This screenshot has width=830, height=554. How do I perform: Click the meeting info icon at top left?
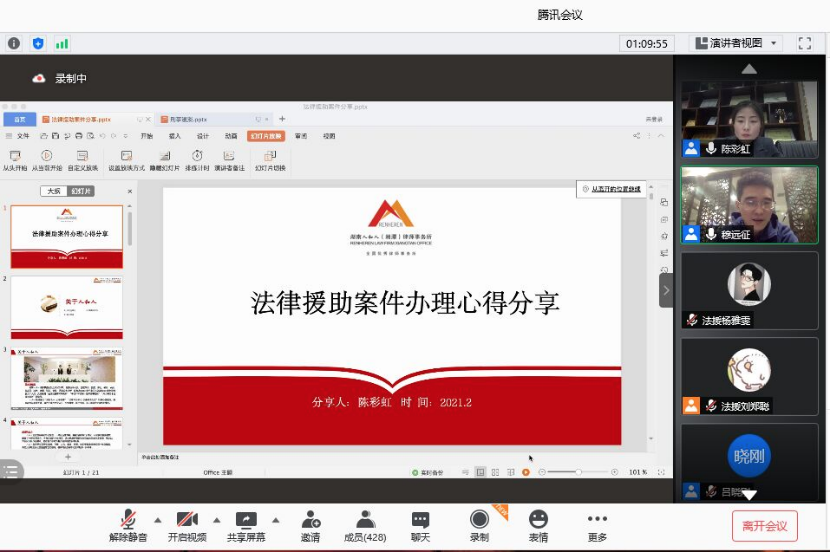(14, 43)
